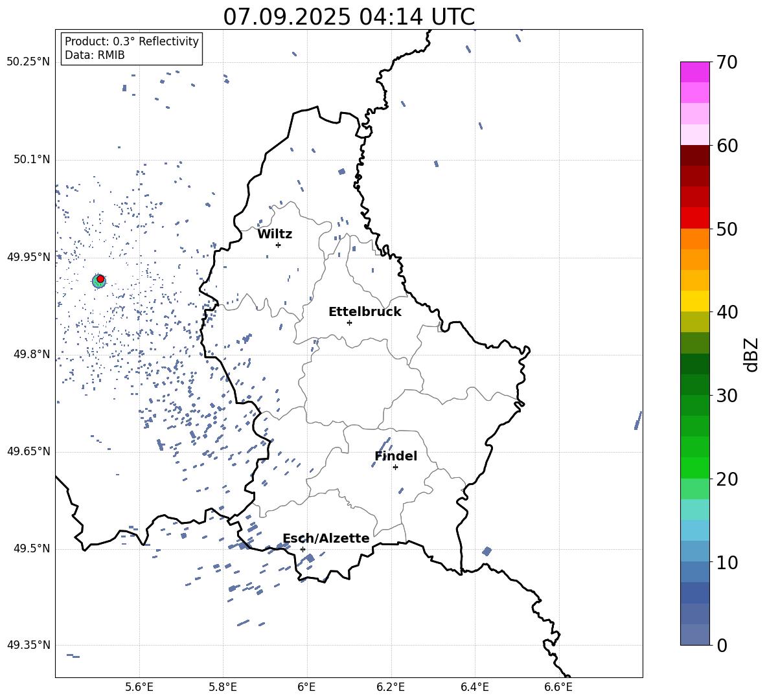This screenshot has width=767, height=700.
Task: Click the 49.5°N latitude label
Action: point(32,549)
